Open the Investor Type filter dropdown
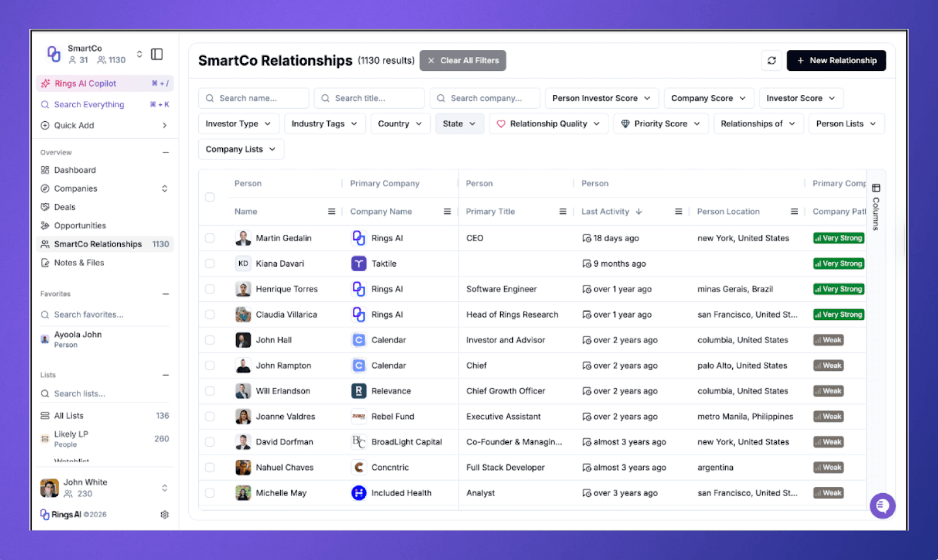938x560 pixels. click(x=239, y=124)
